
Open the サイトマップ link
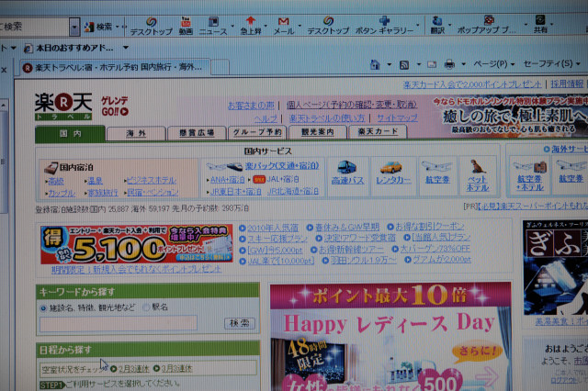(x=397, y=118)
